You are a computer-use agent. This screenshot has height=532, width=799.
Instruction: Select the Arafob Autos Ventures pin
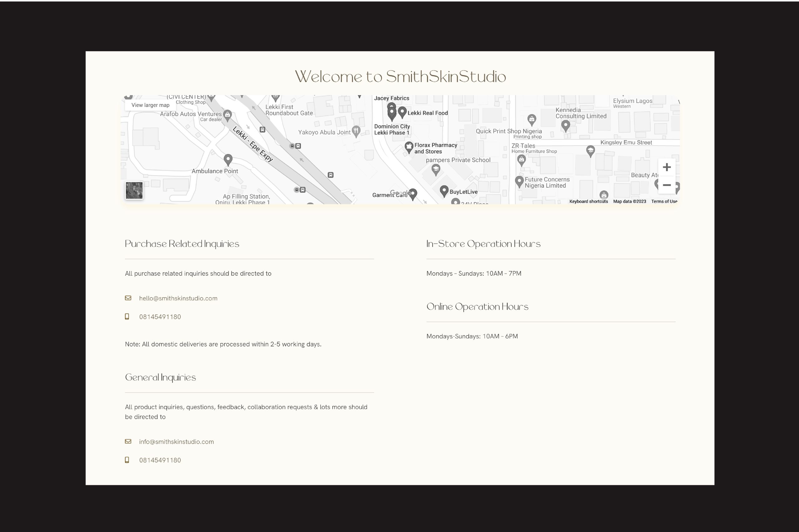(x=228, y=114)
